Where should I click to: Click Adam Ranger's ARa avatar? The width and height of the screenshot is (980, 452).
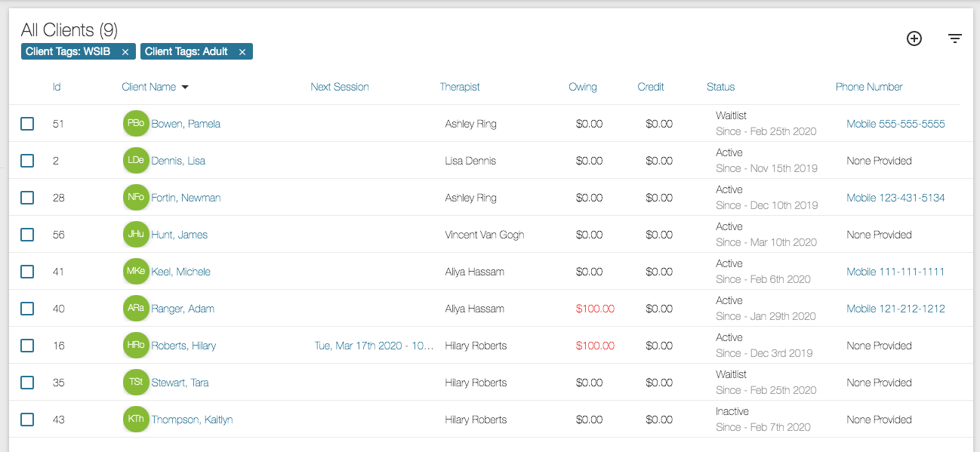[136, 308]
